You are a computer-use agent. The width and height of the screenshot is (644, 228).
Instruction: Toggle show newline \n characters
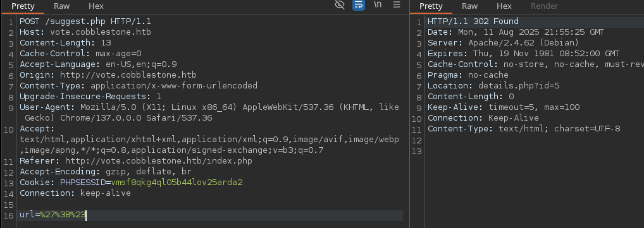pos(378,4)
